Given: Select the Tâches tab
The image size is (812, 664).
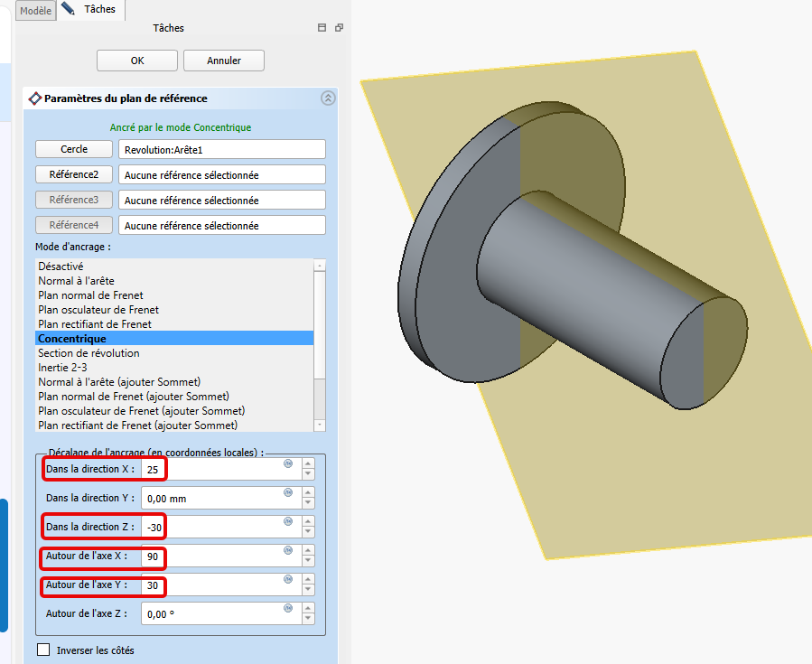Looking at the screenshot, I should (95, 9).
